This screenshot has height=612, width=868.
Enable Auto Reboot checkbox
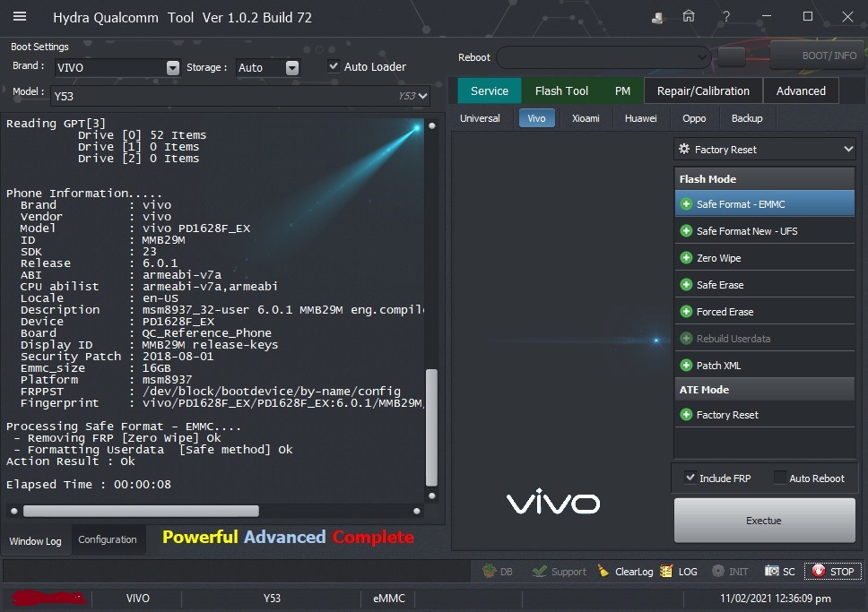(x=779, y=478)
